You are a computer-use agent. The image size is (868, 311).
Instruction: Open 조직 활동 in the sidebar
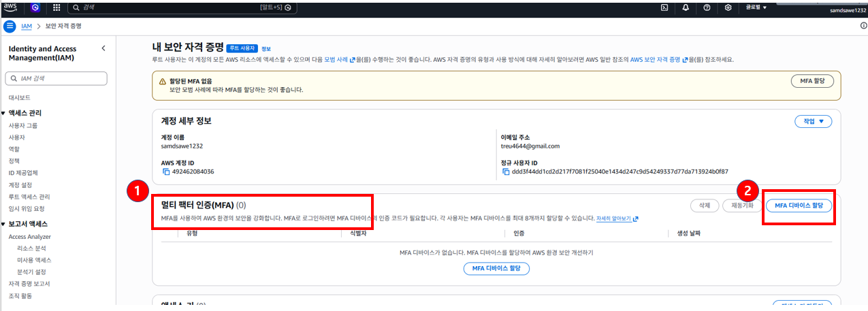20,296
